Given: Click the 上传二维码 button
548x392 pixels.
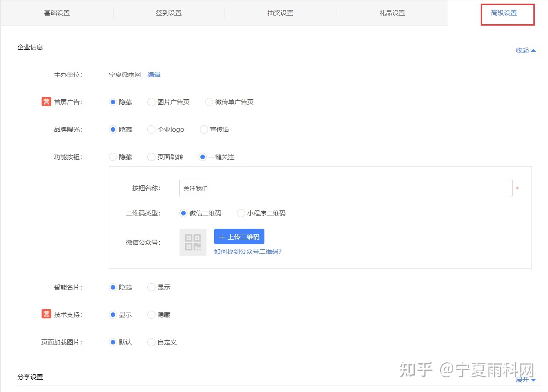Looking at the screenshot, I should click(239, 237).
